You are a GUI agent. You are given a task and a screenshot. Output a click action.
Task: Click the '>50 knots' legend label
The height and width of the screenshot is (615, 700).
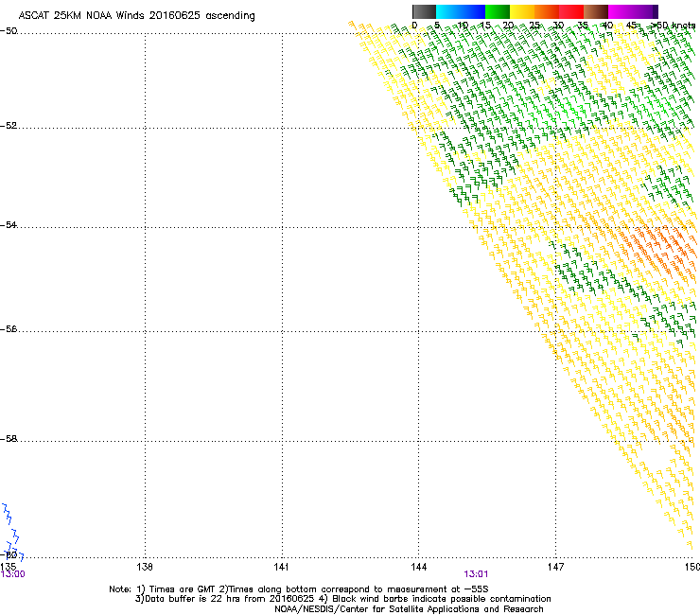pyautogui.click(x=674, y=26)
